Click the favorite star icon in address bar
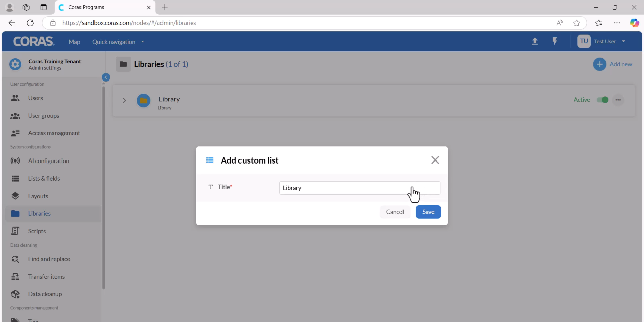 (x=577, y=23)
